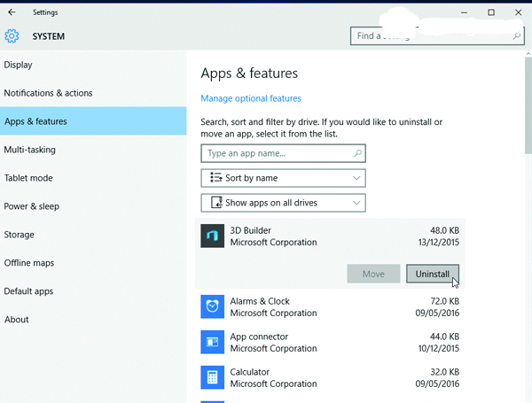Click the 72.0 KB size value
Viewport: 532px width, 403px height.
click(x=444, y=301)
